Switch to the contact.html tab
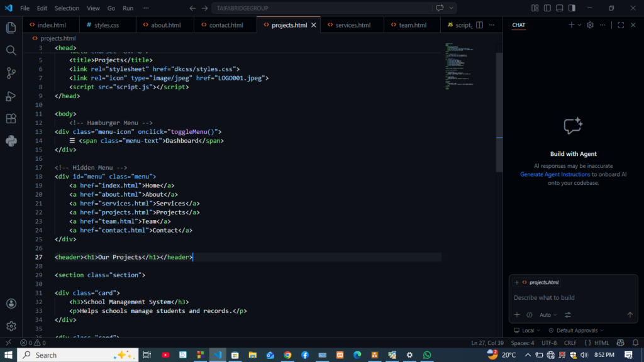644x362 pixels. pos(226,25)
